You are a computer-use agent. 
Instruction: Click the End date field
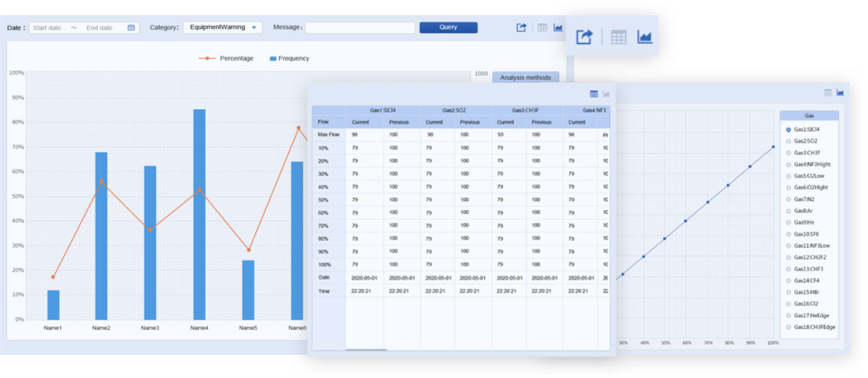tap(99, 28)
